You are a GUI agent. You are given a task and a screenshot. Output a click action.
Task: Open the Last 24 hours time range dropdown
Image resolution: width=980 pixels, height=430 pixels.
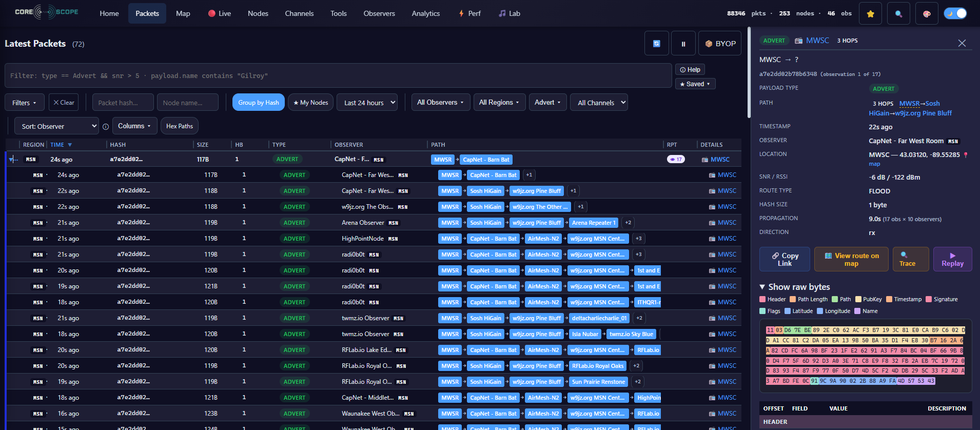point(367,103)
